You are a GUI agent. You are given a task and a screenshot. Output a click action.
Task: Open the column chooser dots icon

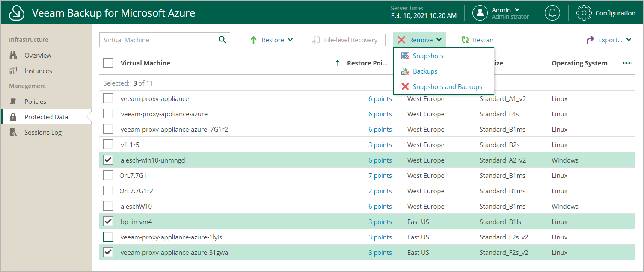[627, 63]
